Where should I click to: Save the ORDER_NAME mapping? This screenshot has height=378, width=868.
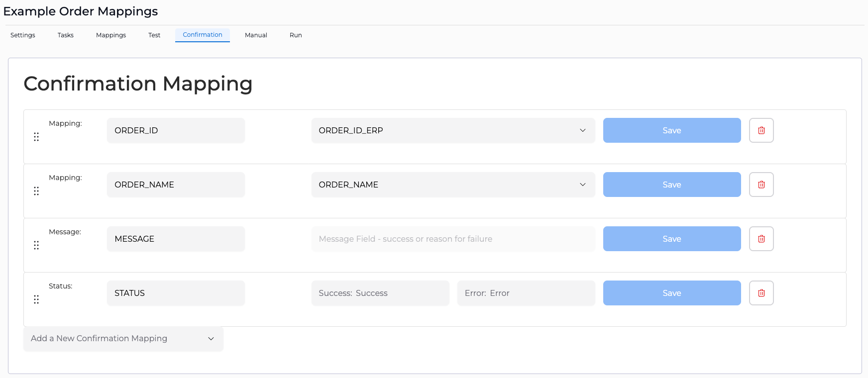pyautogui.click(x=672, y=185)
